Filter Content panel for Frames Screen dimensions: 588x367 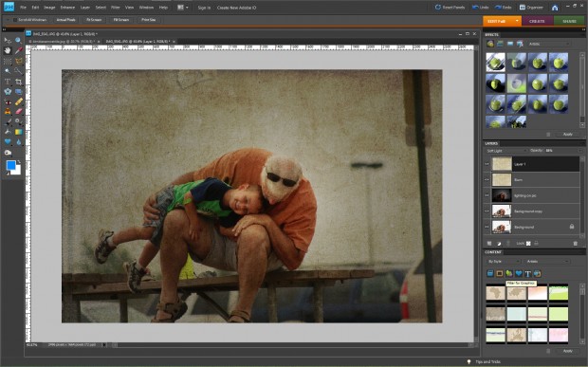click(500, 274)
